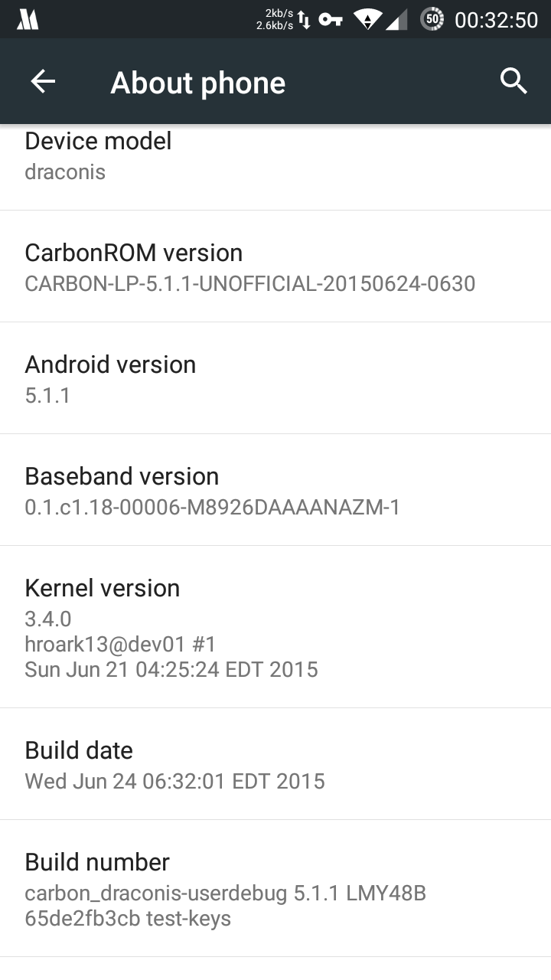Tap the Android version entry
The height and width of the screenshot is (980, 551).
(x=275, y=379)
